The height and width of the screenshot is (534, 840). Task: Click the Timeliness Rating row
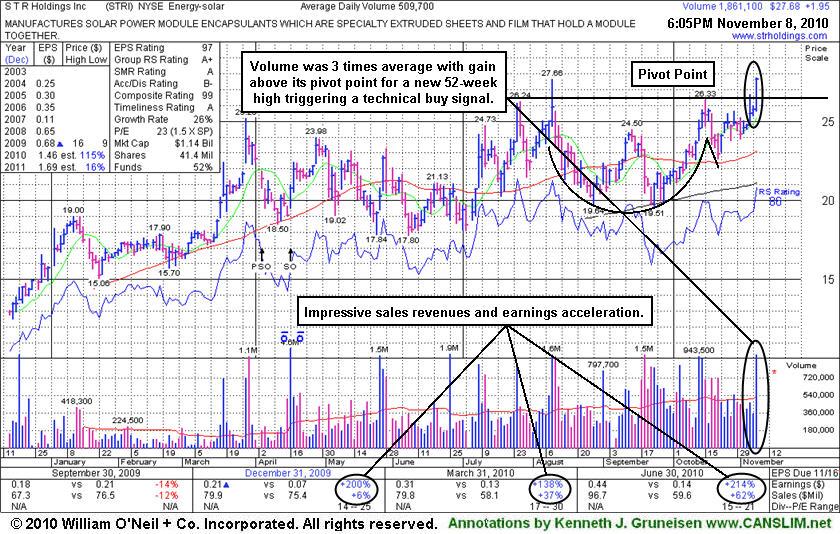[x=163, y=107]
